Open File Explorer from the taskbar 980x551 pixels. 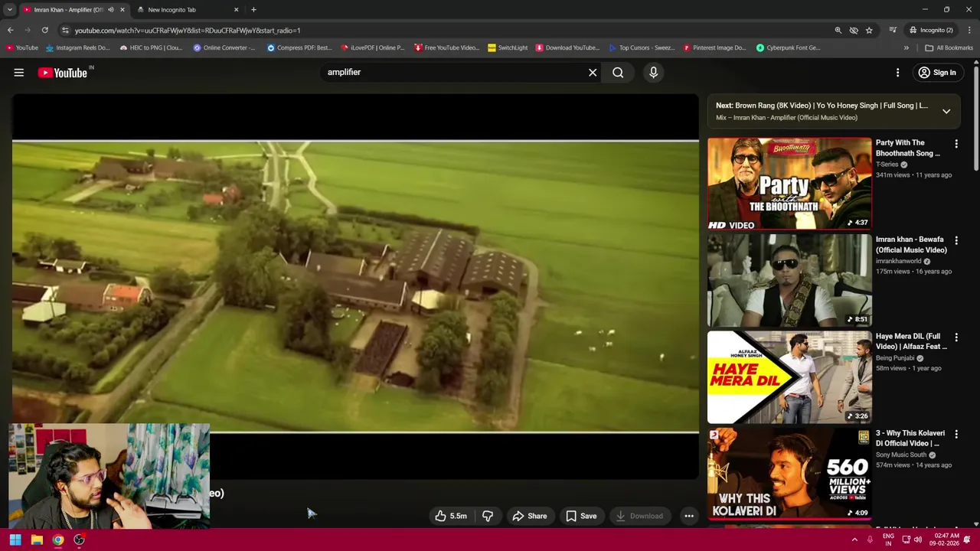(x=37, y=540)
